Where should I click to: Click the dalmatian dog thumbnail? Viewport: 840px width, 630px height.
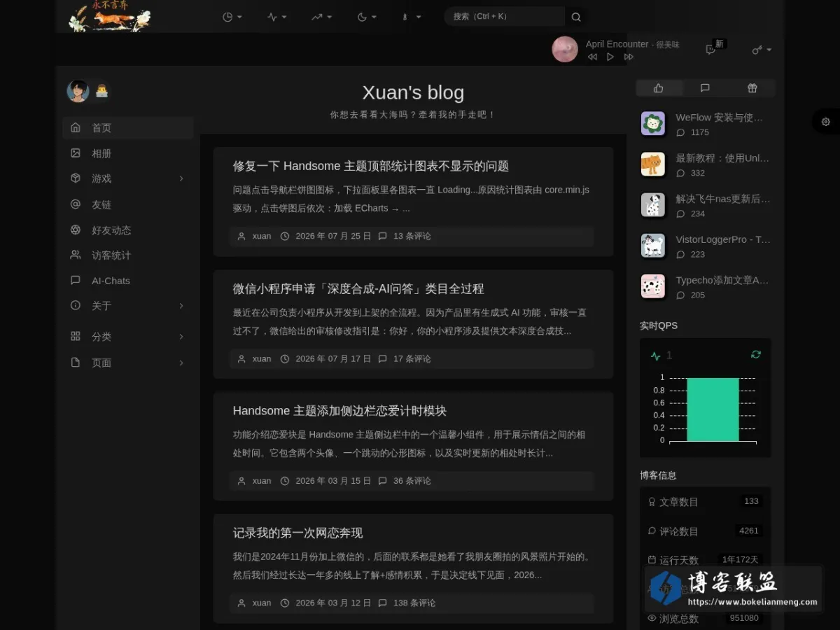[653, 205]
